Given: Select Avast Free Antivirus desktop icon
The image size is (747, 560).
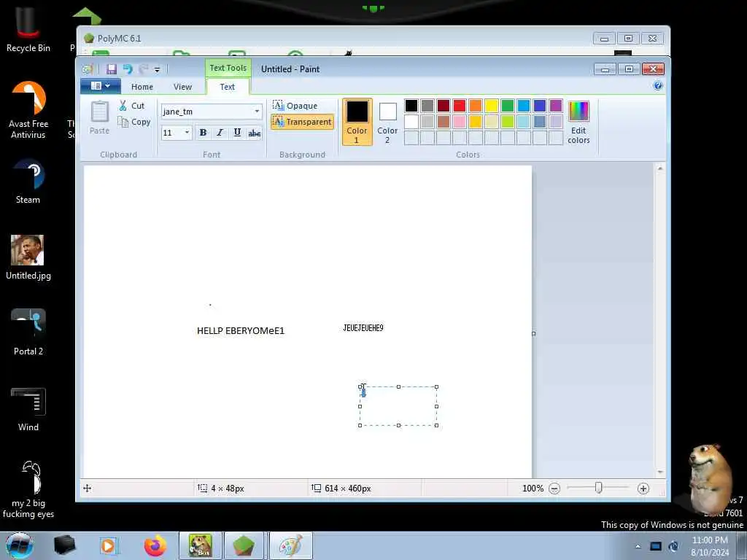Looking at the screenshot, I should (28, 111).
